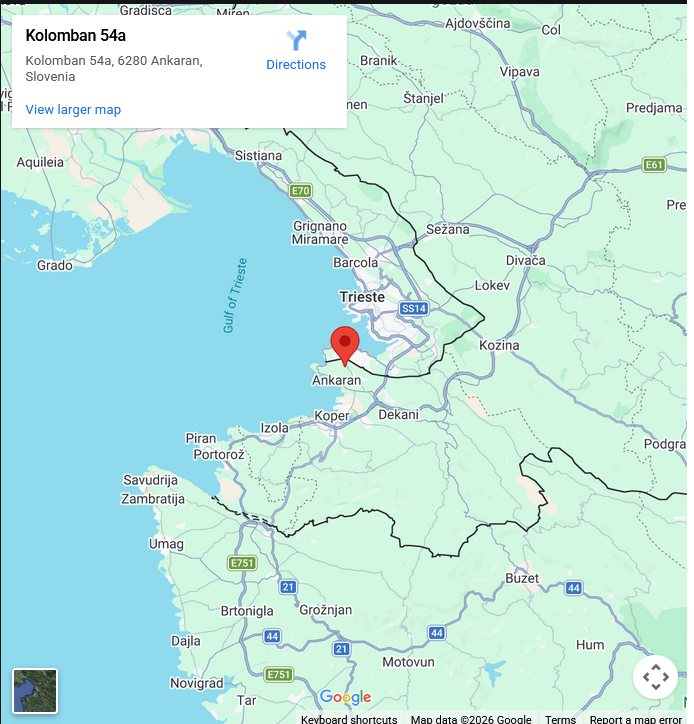The height and width of the screenshot is (724, 694).
Task: Click the Koper town label
Action: tap(332, 416)
